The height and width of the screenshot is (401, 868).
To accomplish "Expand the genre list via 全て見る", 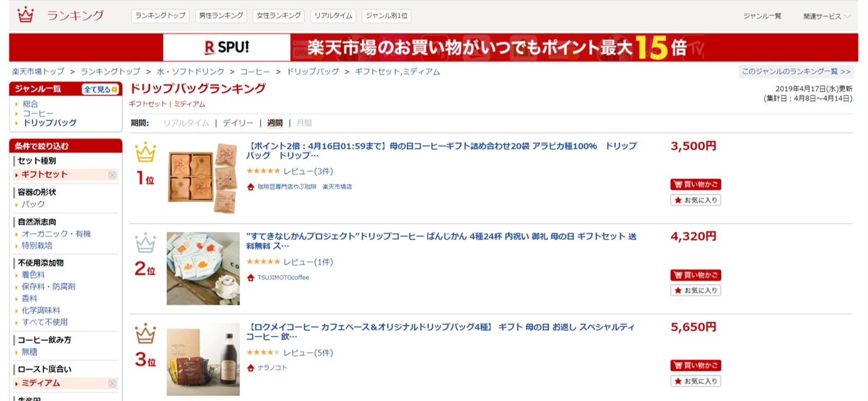I will (100, 90).
